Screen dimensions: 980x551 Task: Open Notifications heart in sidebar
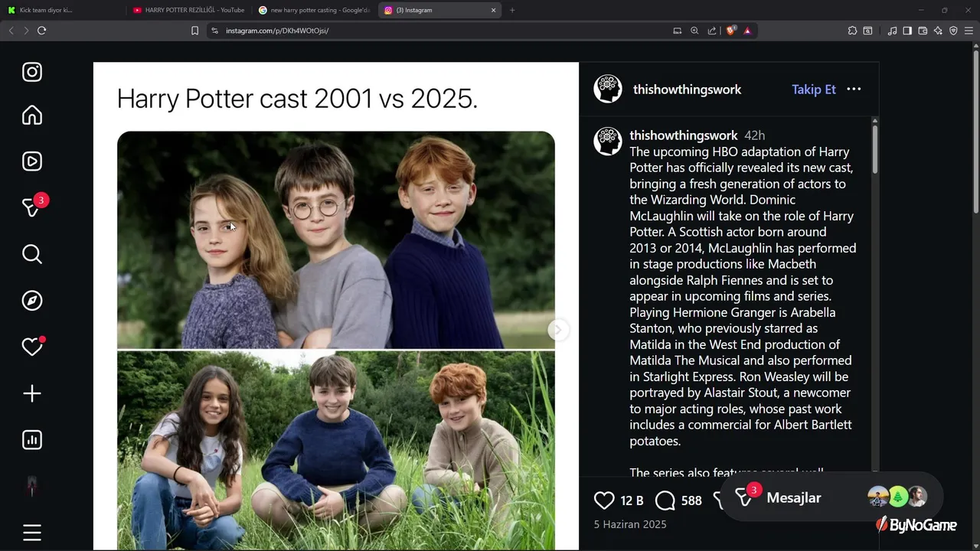[x=32, y=347]
